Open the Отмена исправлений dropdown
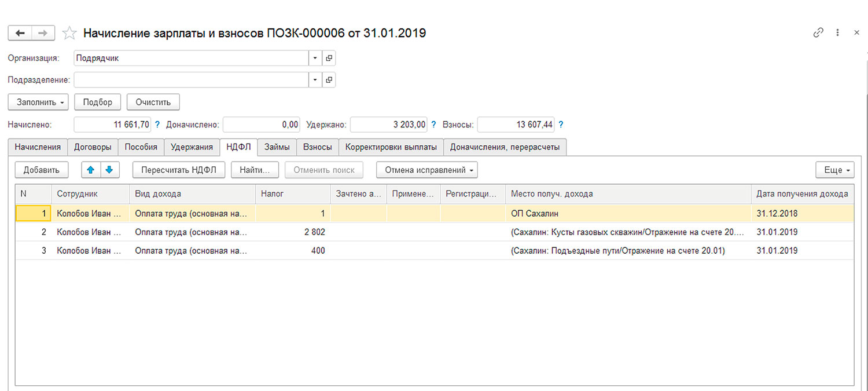868x391 pixels. (x=426, y=170)
